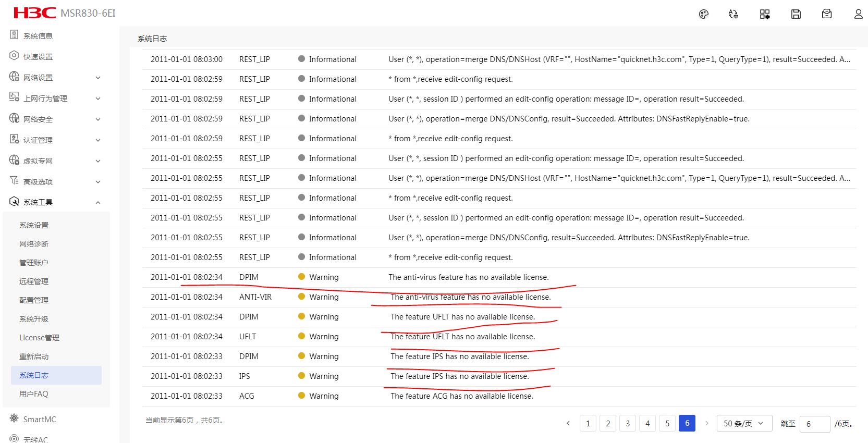Click the 08:03:00 timestamp cell
The height and width of the screenshot is (443, 868).
[x=187, y=59]
